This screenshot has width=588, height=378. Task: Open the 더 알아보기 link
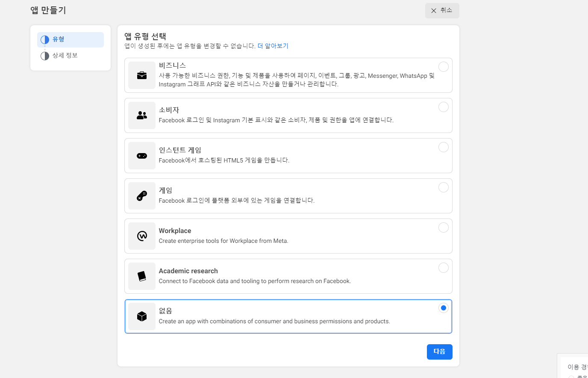(x=273, y=46)
